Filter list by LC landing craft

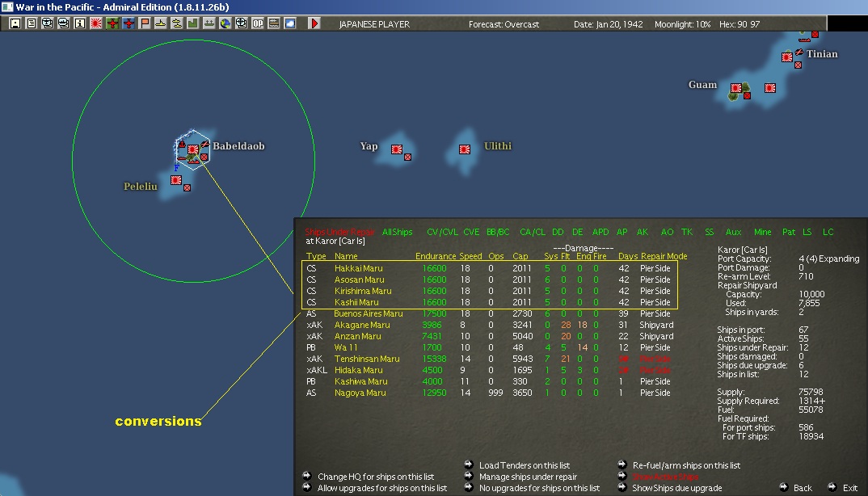[828, 232]
